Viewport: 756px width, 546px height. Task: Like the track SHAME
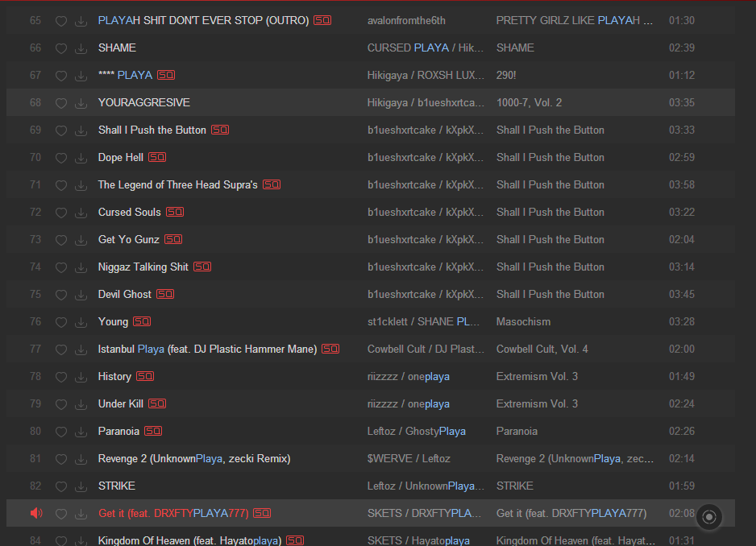point(61,48)
